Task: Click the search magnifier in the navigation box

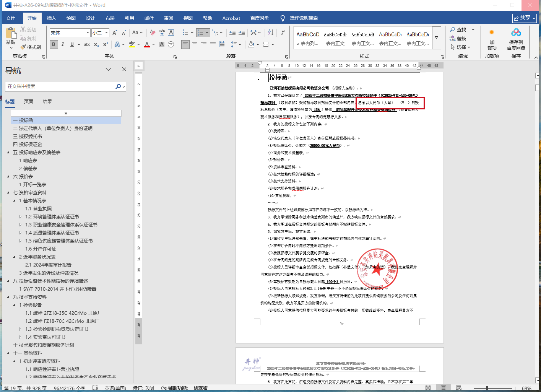Action: pos(118,86)
